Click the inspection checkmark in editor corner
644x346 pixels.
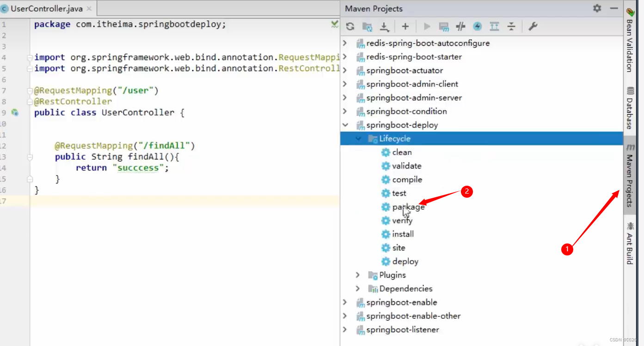(335, 24)
